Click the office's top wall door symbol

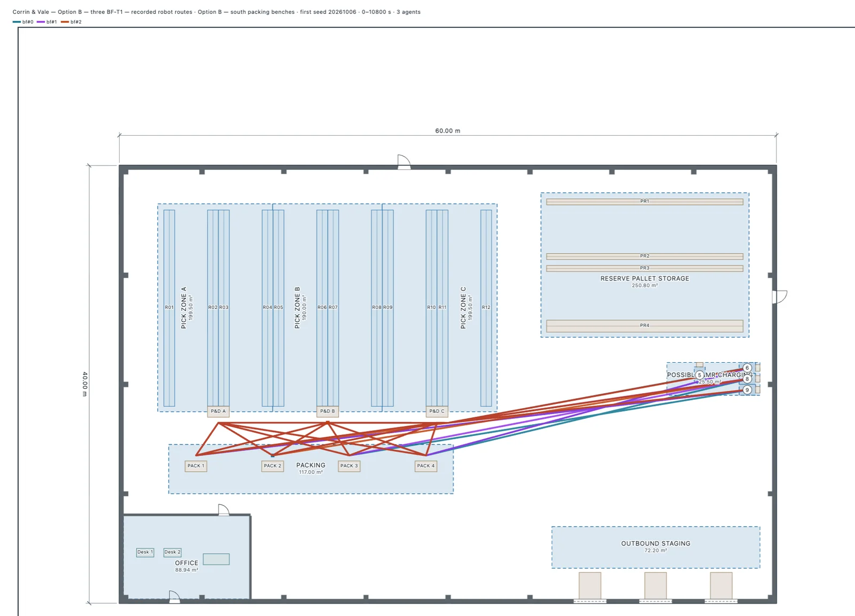(x=224, y=510)
